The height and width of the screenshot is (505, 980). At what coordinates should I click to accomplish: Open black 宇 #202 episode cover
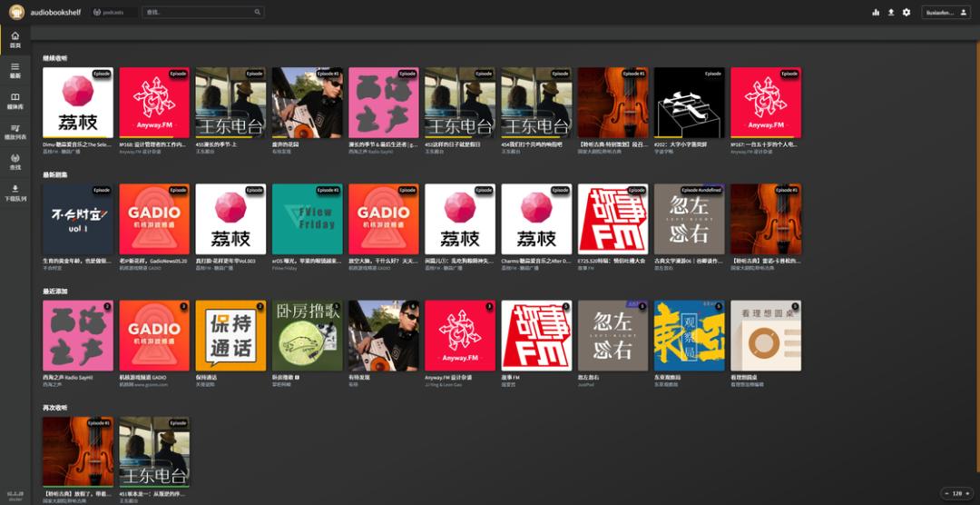tap(690, 103)
